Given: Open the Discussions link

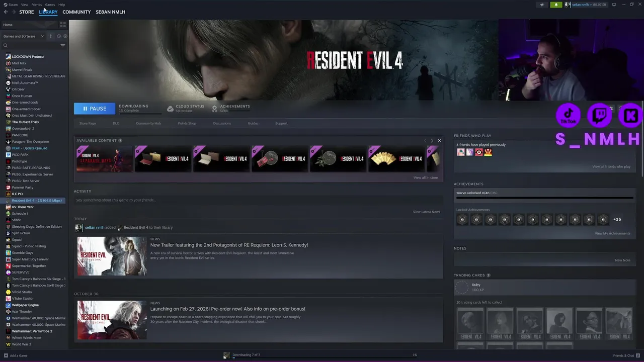Looking at the screenshot, I should coord(222,123).
